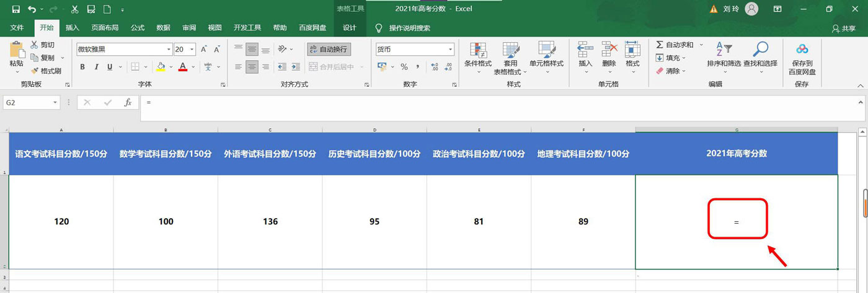Image resolution: width=868 pixels, height=293 pixels.
Task: Open number format dropdown 货币
Action: (x=450, y=49)
